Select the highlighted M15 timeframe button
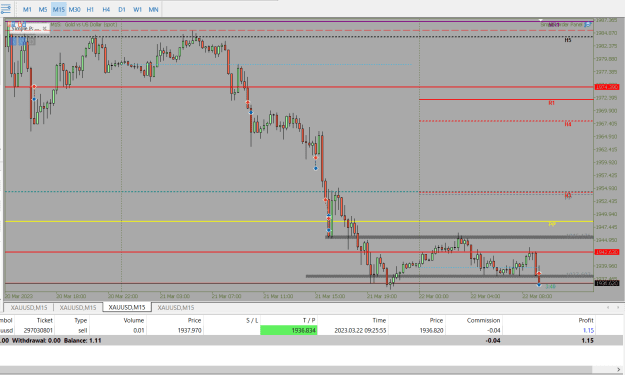Viewport: 625px width, 375px height. tap(59, 9)
